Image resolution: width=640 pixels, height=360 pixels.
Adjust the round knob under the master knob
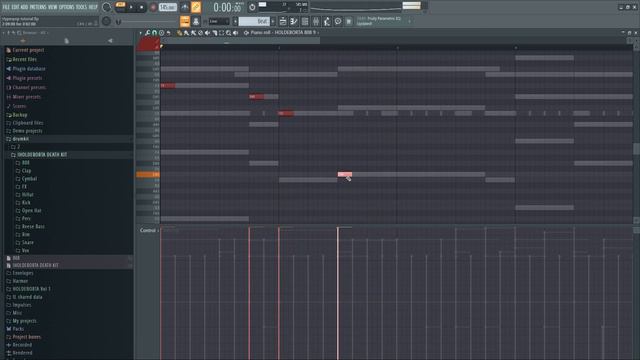pos(106,21)
